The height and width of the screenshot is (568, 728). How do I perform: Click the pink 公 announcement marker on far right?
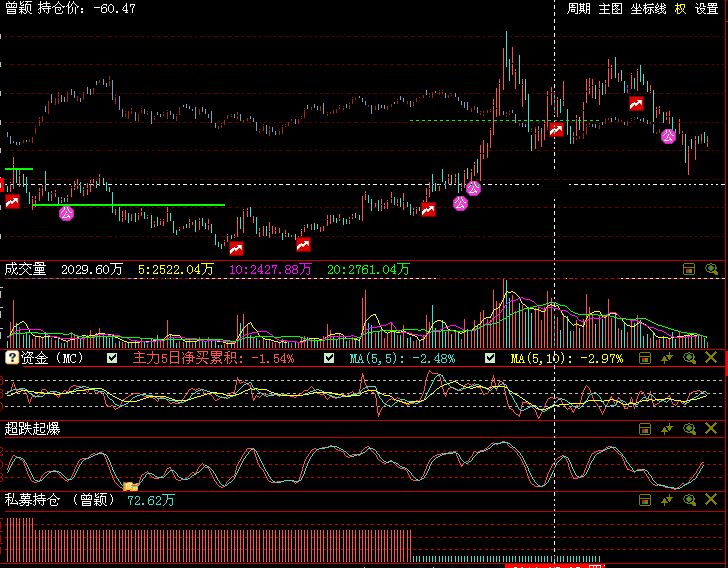pos(668,136)
